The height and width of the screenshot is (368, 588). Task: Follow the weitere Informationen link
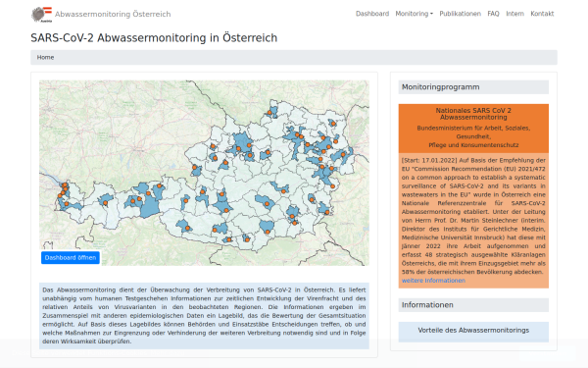pyautogui.click(x=433, y=281)
